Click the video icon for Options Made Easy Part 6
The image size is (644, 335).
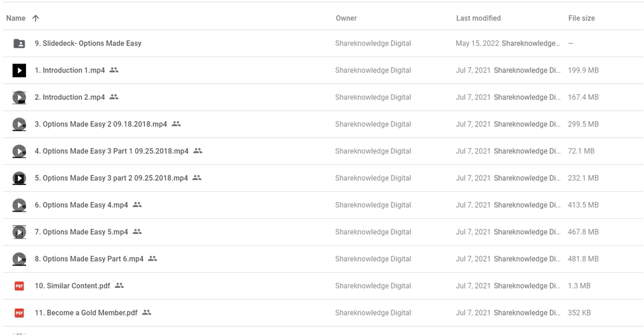point(19,259)
